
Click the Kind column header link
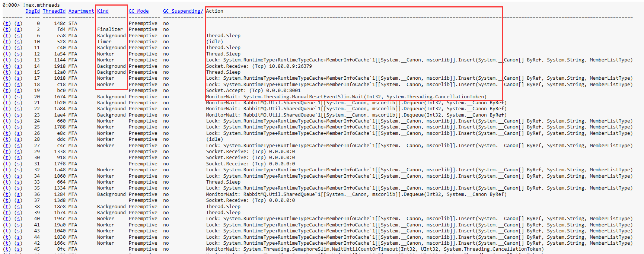(103, 11)
